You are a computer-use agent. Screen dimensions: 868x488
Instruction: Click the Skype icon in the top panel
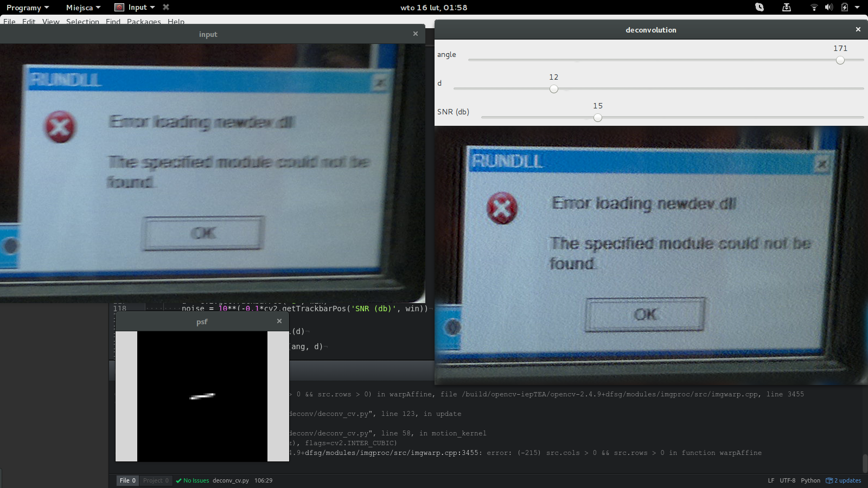click(x=759, y=7)
